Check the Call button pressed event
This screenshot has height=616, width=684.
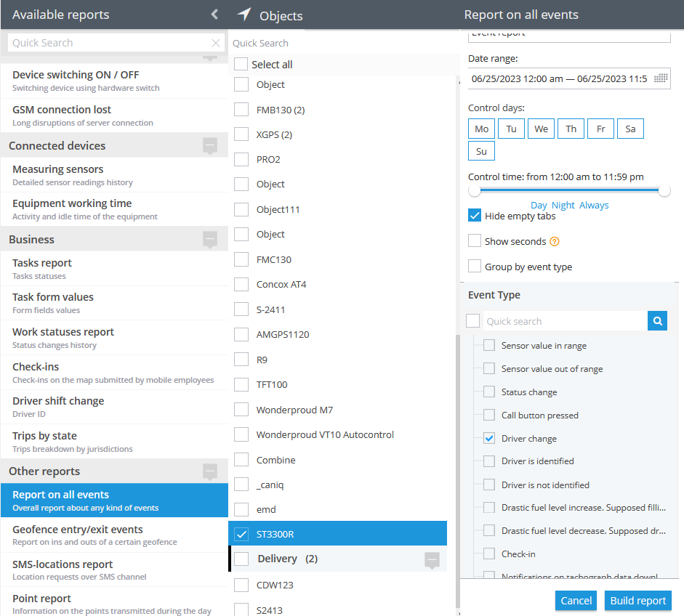489,415
